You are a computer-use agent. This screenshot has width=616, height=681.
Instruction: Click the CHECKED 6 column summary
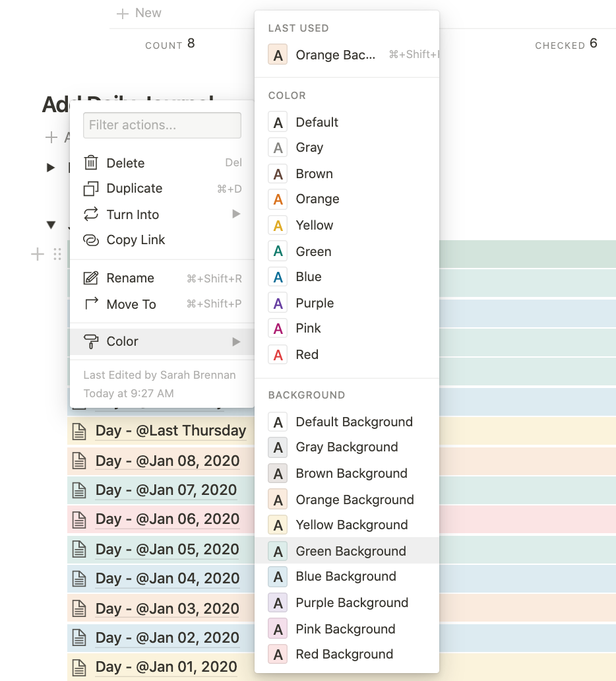(566, 44)
